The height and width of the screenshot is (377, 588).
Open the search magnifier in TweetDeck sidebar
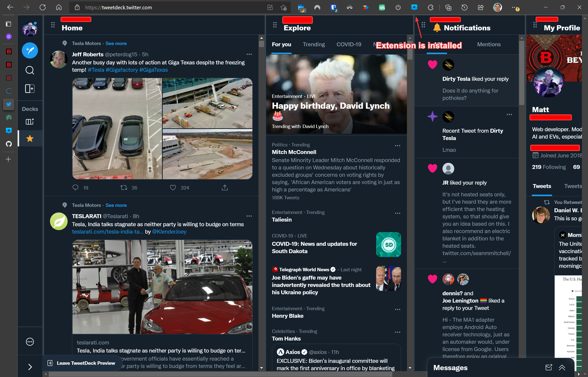click(x=30, y=70)
